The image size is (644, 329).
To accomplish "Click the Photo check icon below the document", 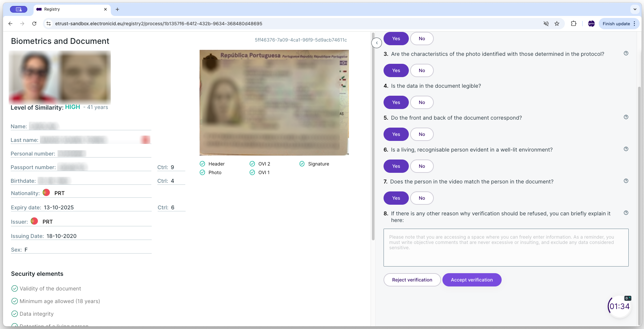I will tap(203, 172).
